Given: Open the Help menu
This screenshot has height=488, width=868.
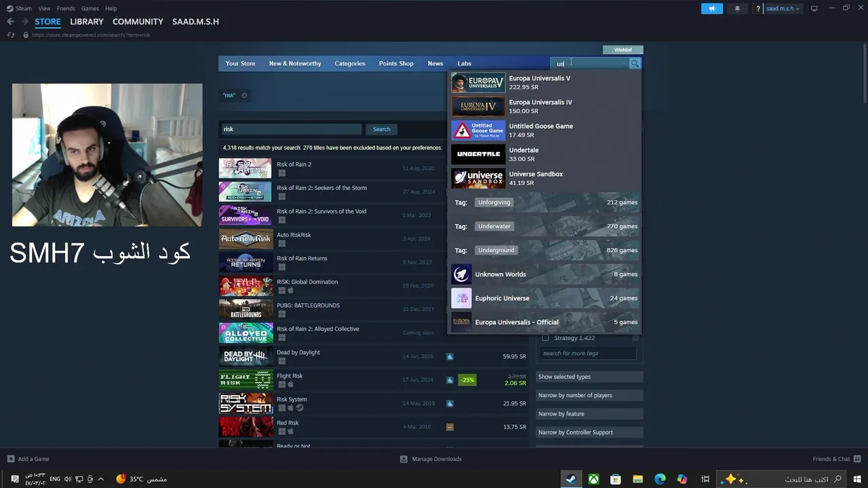Looking at the screenshot, I should coord(111,9).
